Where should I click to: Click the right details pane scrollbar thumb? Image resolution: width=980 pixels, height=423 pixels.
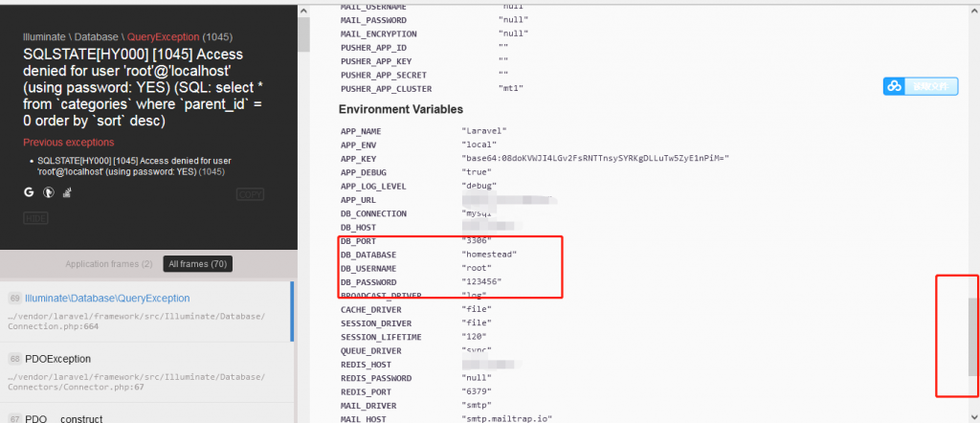[x=973, y=336]
